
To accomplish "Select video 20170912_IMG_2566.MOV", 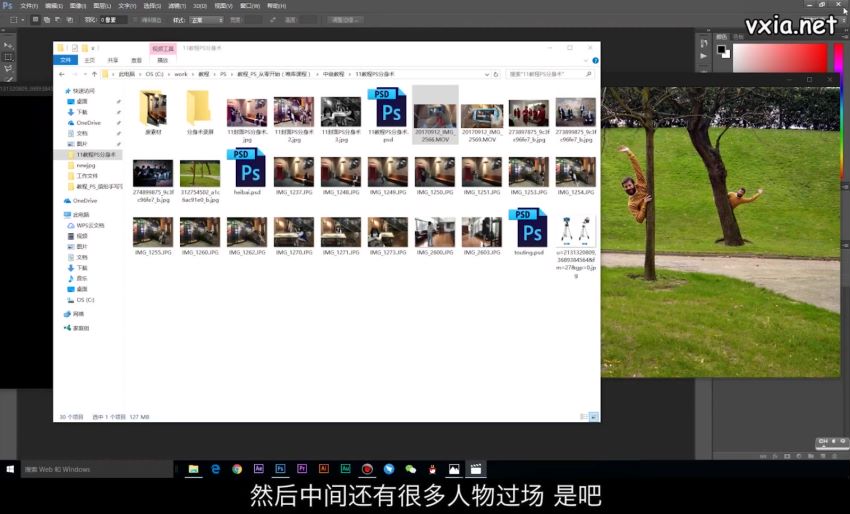I will 435,115.
